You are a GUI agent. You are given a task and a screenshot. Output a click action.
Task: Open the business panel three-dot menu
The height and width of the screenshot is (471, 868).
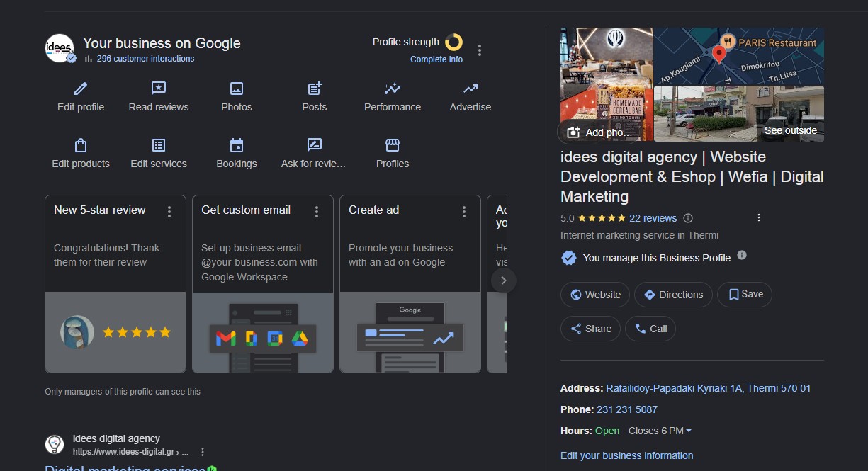coord(480,50)
